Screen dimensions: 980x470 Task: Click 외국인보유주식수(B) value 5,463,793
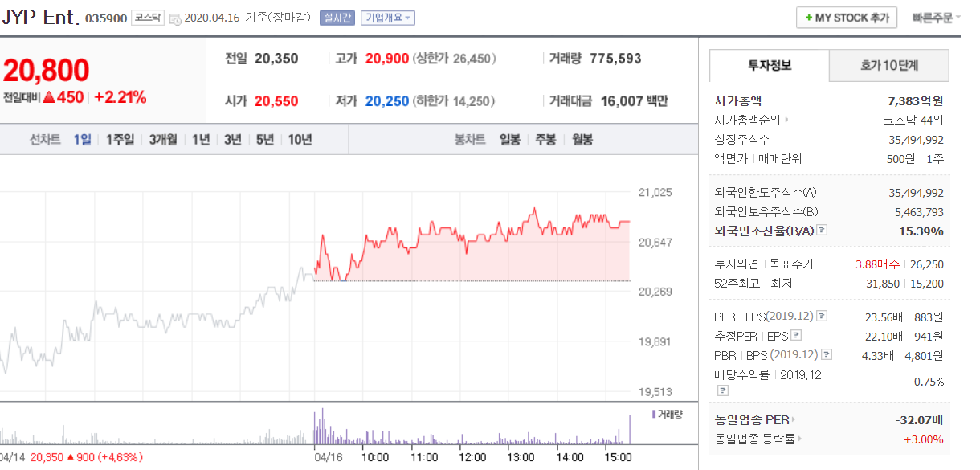(919, 212)
